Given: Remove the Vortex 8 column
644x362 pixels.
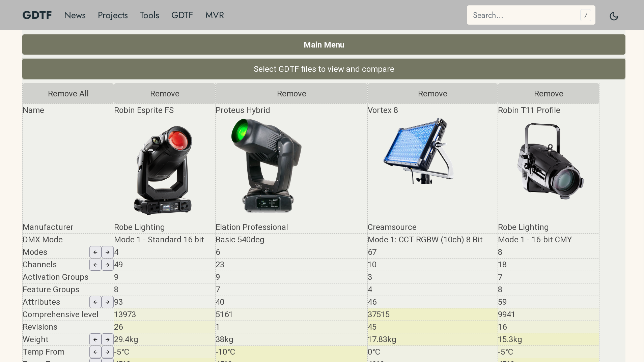Looking at the screenshot, I should pyautogui.click(x=432, y=93).
